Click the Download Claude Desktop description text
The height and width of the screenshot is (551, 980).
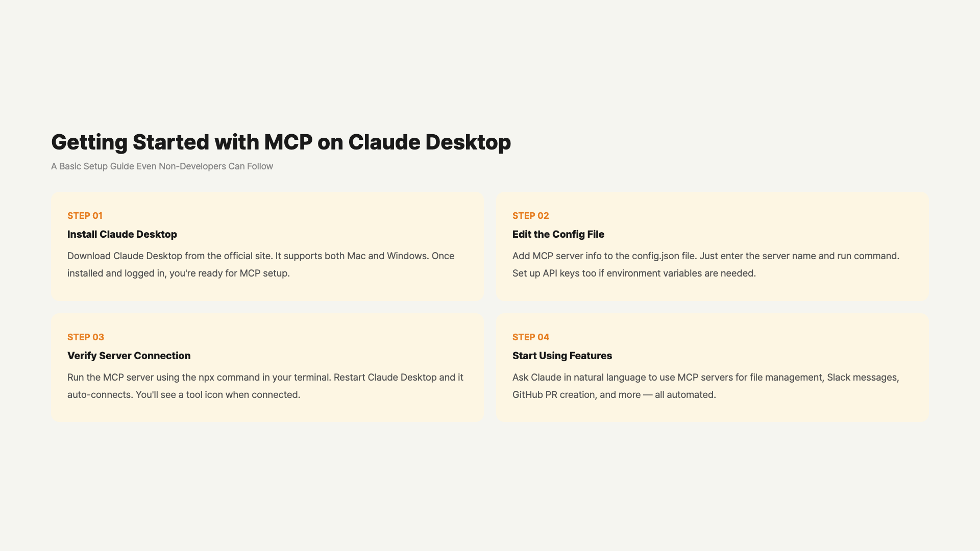(260, 264)
